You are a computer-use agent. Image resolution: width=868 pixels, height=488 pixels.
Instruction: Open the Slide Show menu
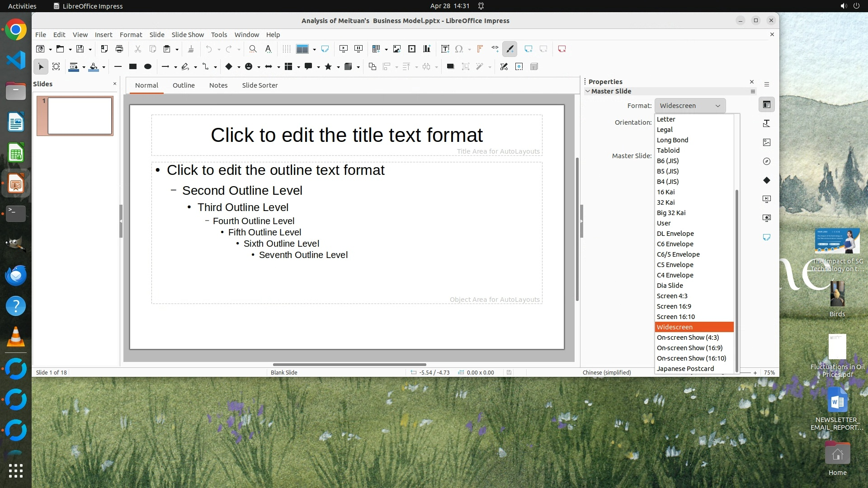[188, 35]
